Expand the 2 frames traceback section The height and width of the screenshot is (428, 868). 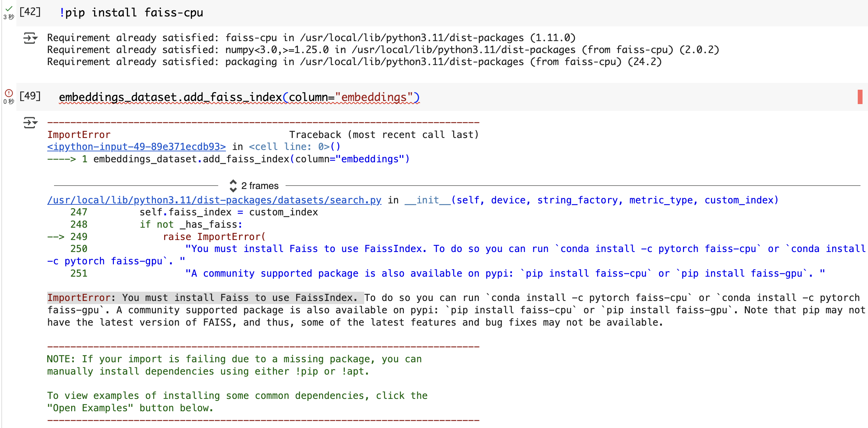tap(254, 186)
